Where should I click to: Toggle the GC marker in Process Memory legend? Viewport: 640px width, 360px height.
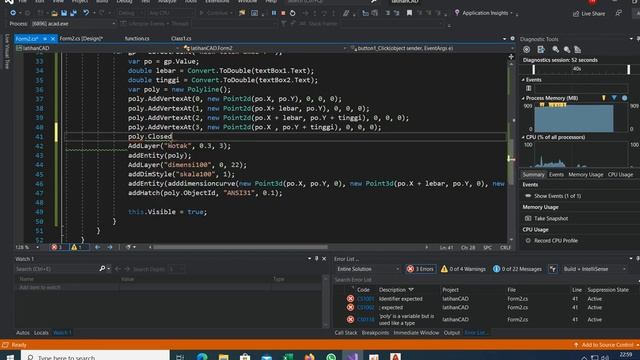[603, 98]
